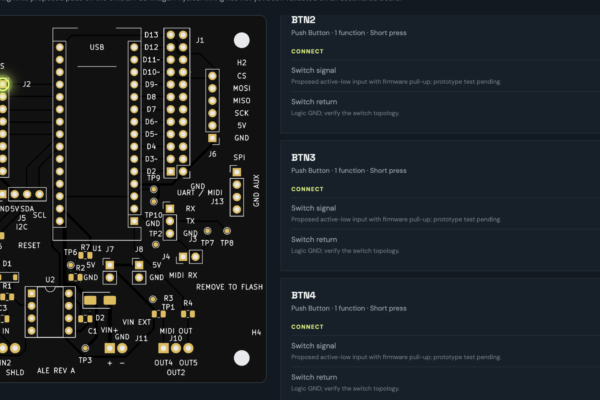Image resolution: width=600 pixels, height=400 pixels.
Task: Click the MIDI RX silkscreen label
Action: click(x=183, y=275)
